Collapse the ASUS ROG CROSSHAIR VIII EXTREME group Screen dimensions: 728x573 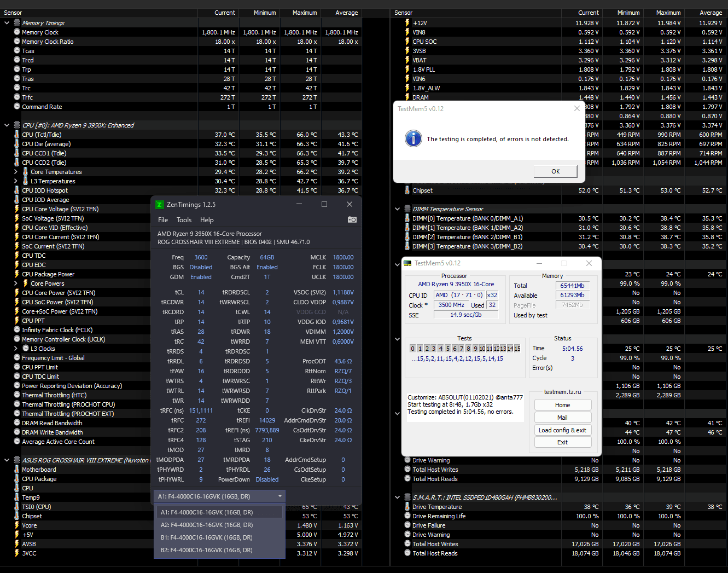click(x=7, y=460)
